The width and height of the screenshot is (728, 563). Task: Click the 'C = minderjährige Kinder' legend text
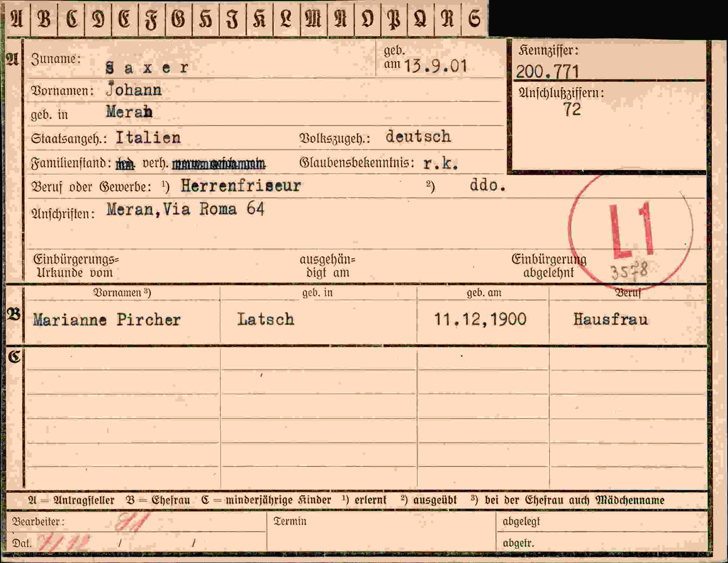(266, 500)
